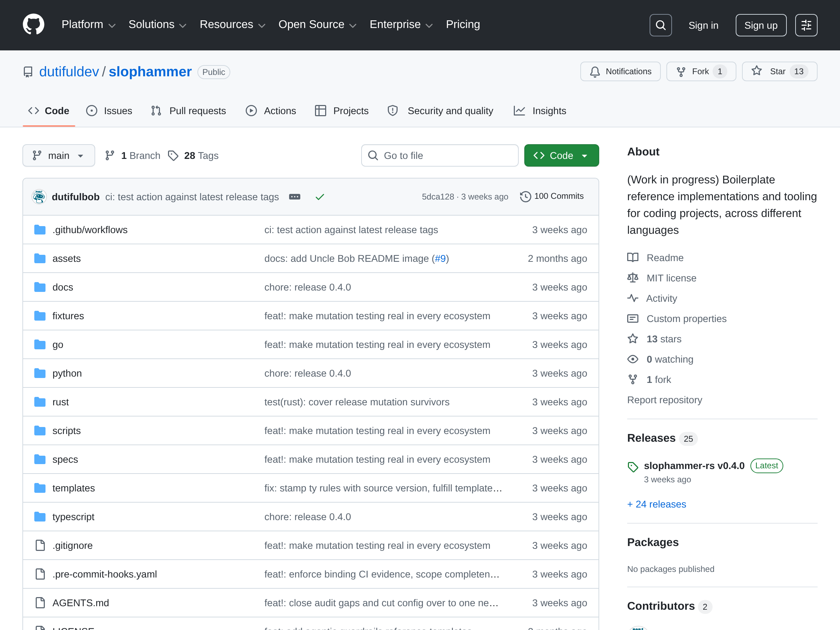Star the slophammer repository

tap(779, 71)
